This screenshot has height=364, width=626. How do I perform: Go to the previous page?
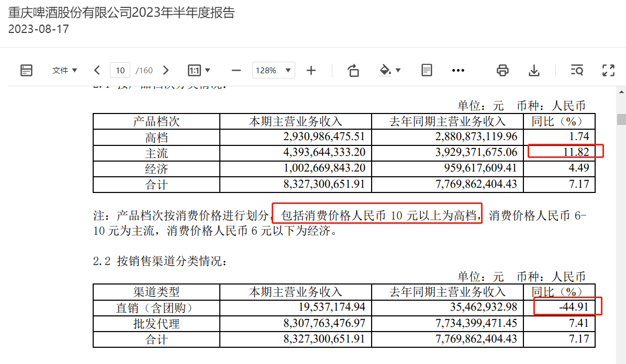tap(97, 70)
